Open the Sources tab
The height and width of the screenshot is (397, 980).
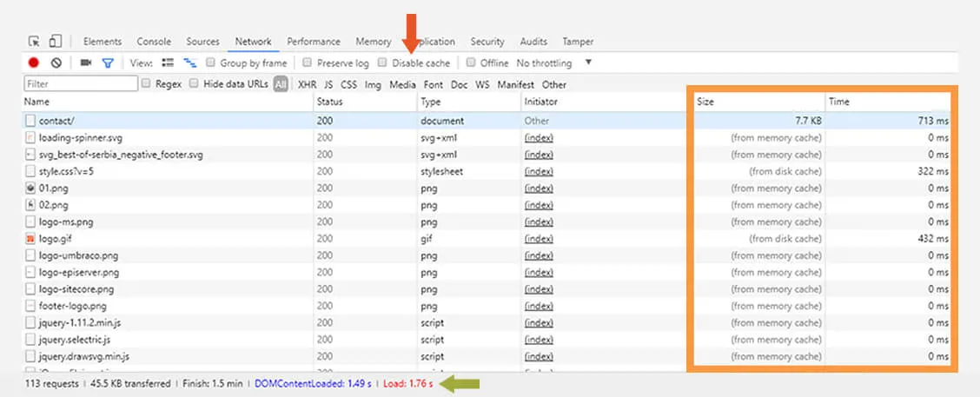click(x=202, y=41)
